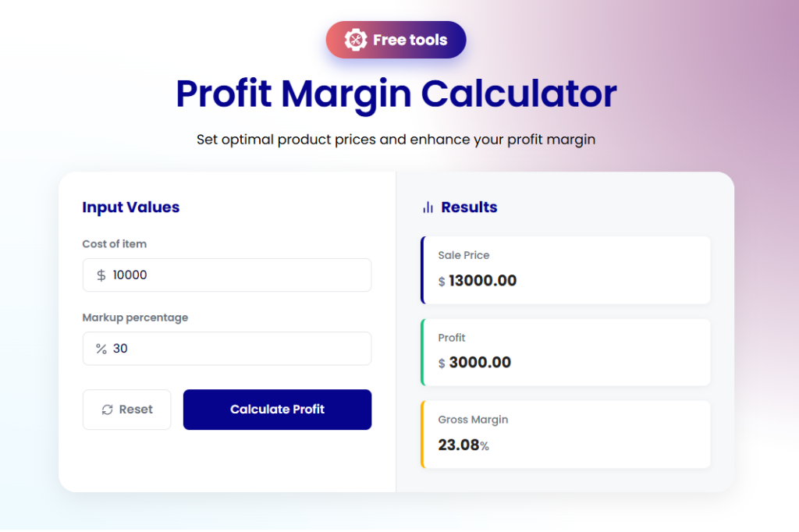Click inside the Cost of item input
Image resolution: width=799 pixels, height=532 pixels.
[226, 275]
